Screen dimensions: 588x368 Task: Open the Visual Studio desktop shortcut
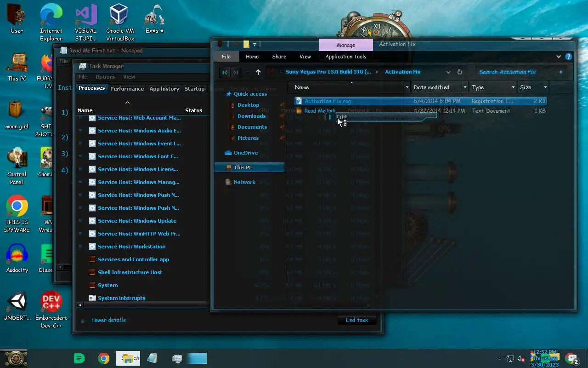[x=86, y=23]
